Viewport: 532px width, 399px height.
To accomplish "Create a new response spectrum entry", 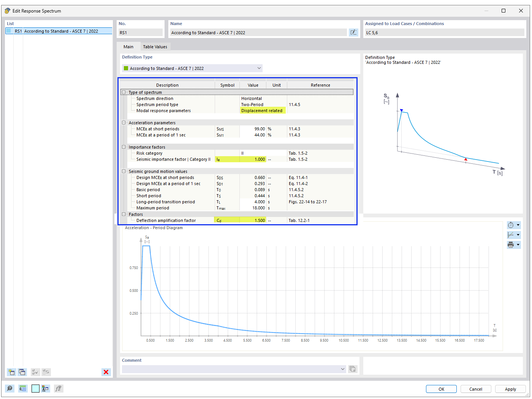I will click(11, 372).
